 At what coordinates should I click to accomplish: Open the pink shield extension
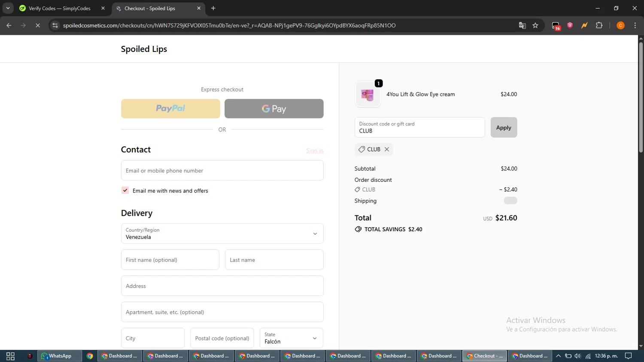point(570,25)
